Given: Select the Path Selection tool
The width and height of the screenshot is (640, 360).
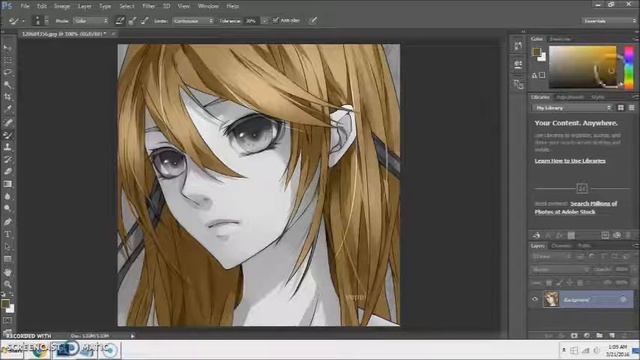Looking at the screenshot, I should click(x=7, y=247).
